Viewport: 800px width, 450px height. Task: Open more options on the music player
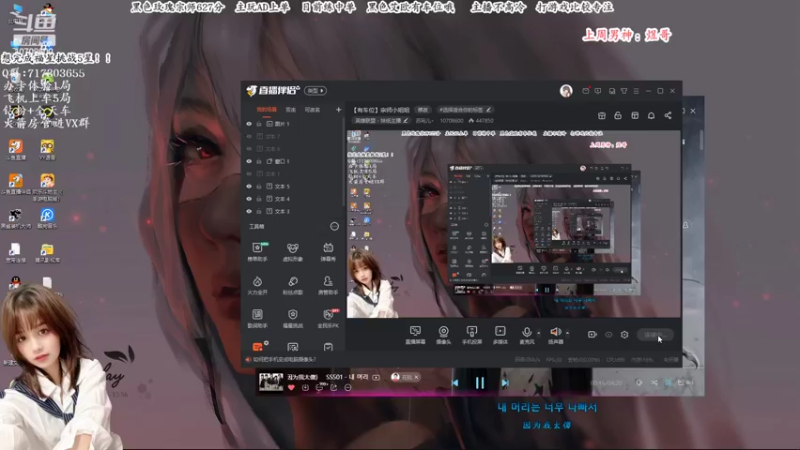347,388
